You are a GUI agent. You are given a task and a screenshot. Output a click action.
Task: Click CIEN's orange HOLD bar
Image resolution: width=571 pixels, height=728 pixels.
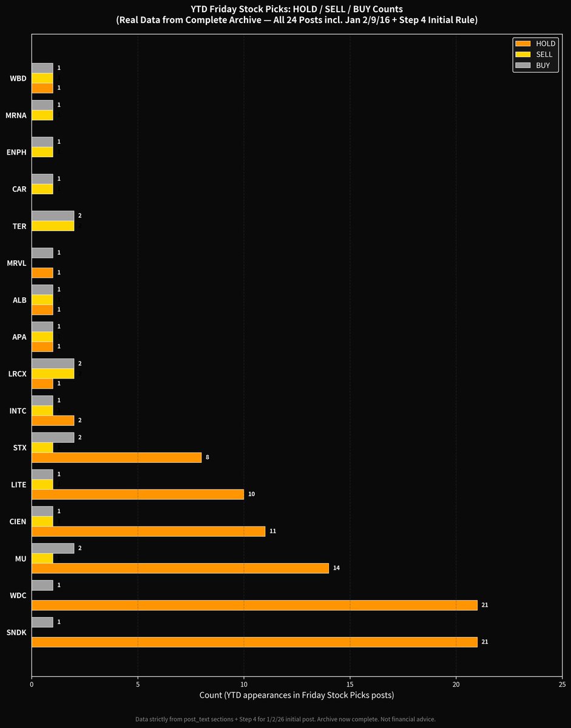(x=148, y=531)
